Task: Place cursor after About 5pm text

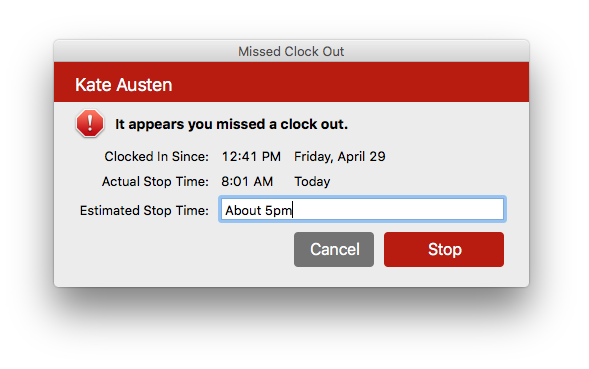Action: 293,210
